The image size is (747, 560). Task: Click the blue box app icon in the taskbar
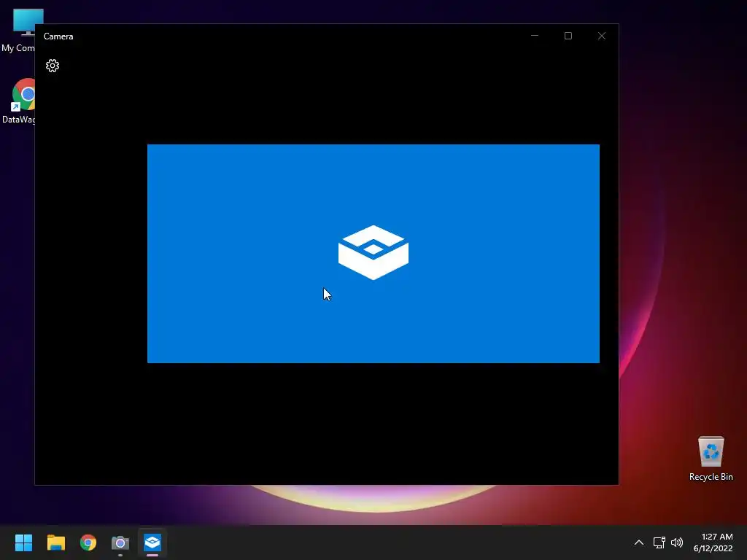pyautogui.click(x=152, y=542)
